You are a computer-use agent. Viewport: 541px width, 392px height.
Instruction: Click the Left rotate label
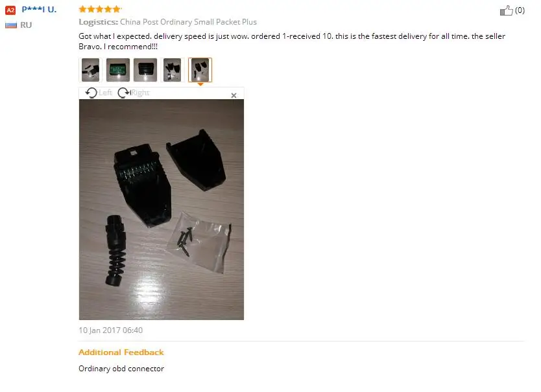[105, 93]
